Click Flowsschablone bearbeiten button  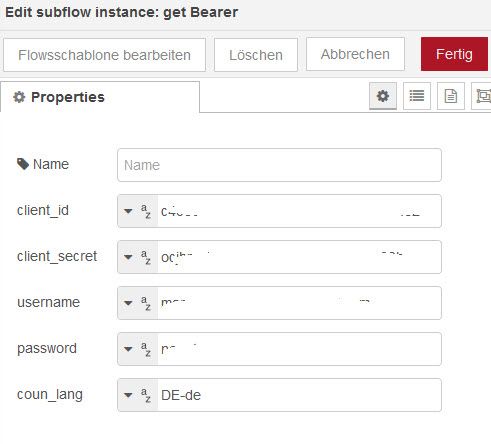click(104, 55)
